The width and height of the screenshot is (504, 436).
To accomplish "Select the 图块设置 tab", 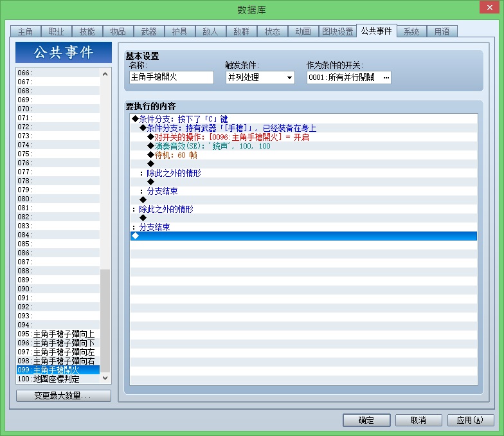I will coord(337,32).
